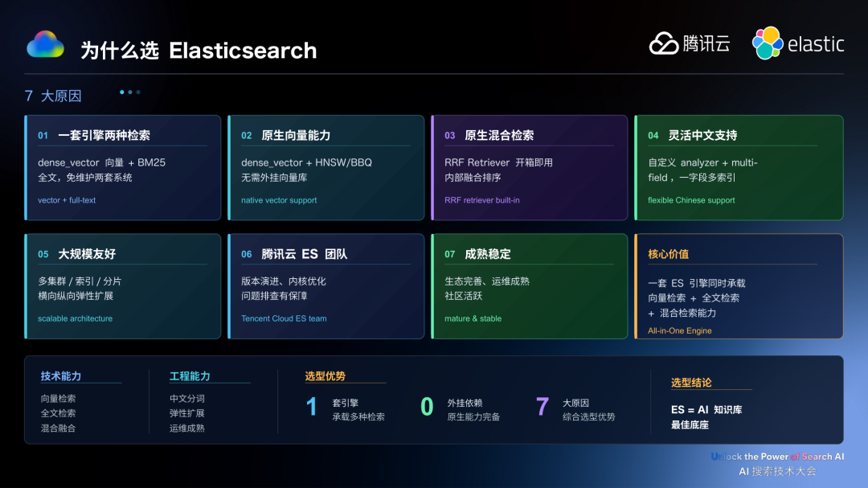Select card title 腾讯云 ES 团队
The width and height of the screenshot is (868, 488).
click(x=305, y=254)
